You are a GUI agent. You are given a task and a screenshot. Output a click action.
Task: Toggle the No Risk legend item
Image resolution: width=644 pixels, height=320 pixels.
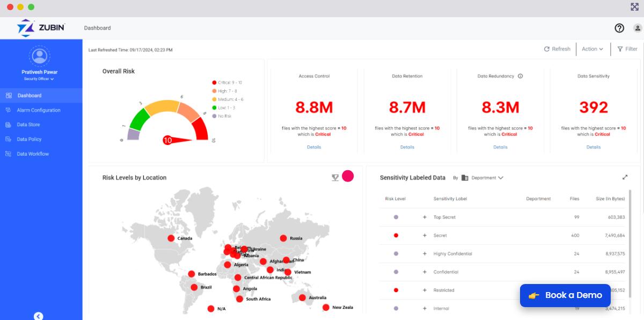[x=222, y=116]
